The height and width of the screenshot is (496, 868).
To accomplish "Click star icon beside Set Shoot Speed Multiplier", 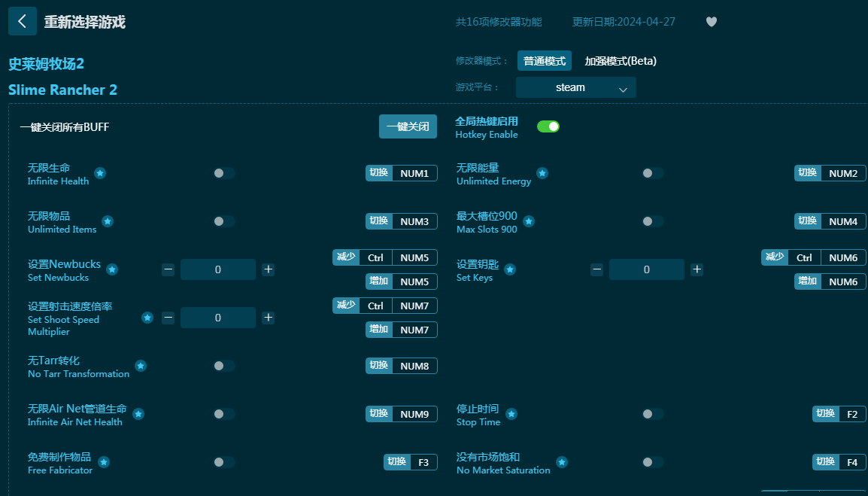I will pos(147,318).
